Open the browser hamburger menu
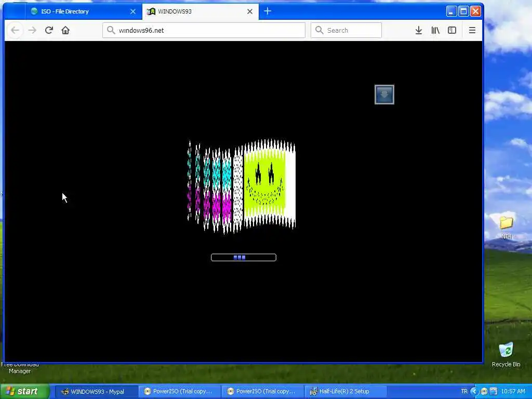 point(472,30)
